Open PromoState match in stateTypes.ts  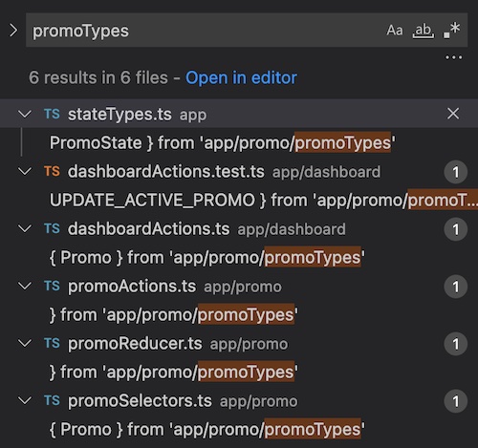223,142
